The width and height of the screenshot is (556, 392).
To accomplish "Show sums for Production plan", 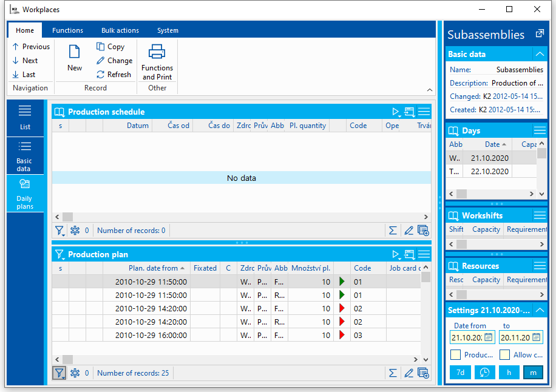I will 393,373.
